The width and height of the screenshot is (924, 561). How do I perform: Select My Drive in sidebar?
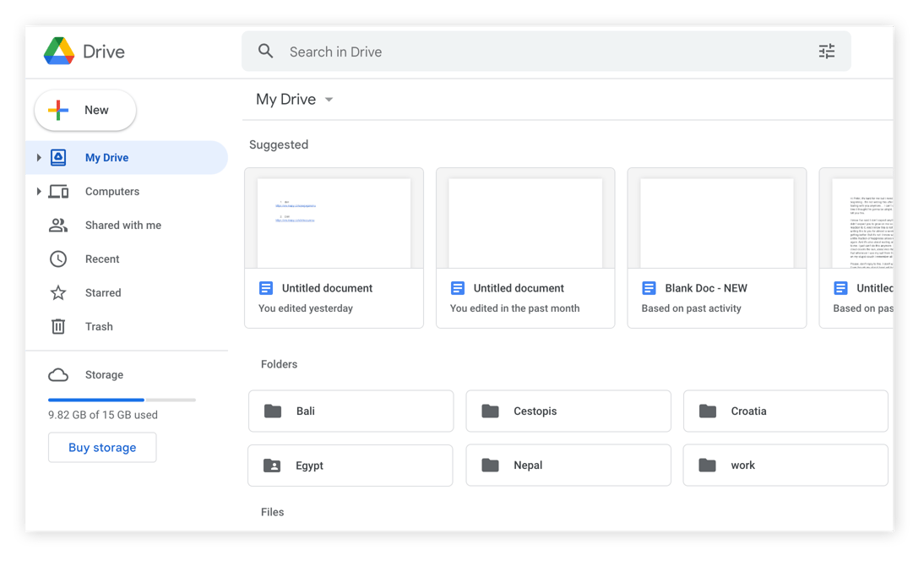coord(107,158)
